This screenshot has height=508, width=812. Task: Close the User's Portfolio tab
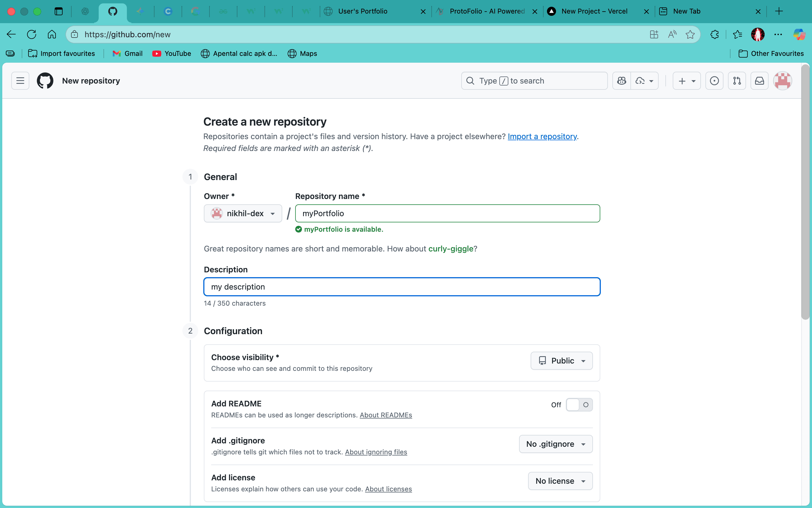[423, 11]
